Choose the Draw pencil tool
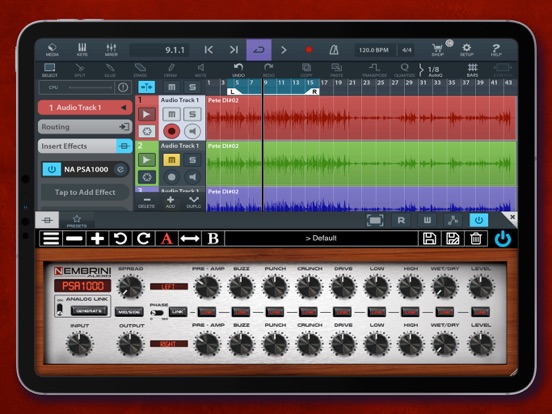Viewport: 552px width, 414px height. tap(170, 70)
